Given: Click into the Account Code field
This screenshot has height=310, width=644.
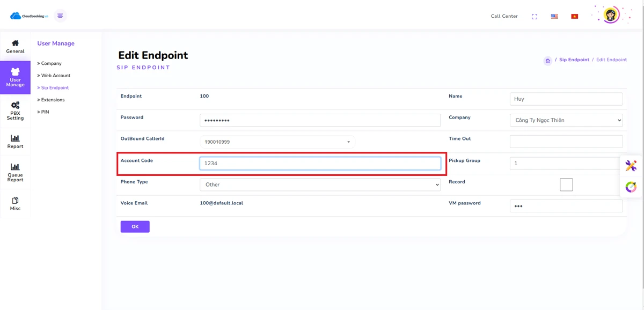Looking at the screenshot, I should 320,163.
